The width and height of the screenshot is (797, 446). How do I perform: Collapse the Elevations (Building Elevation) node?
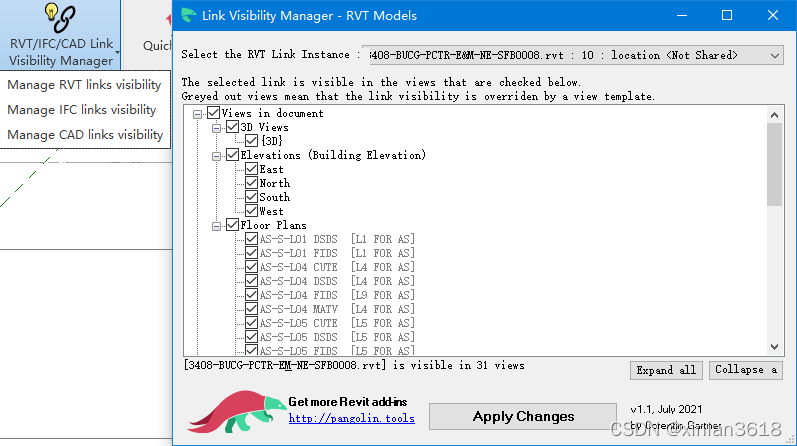pyautogui.click(x=217, y=156)
